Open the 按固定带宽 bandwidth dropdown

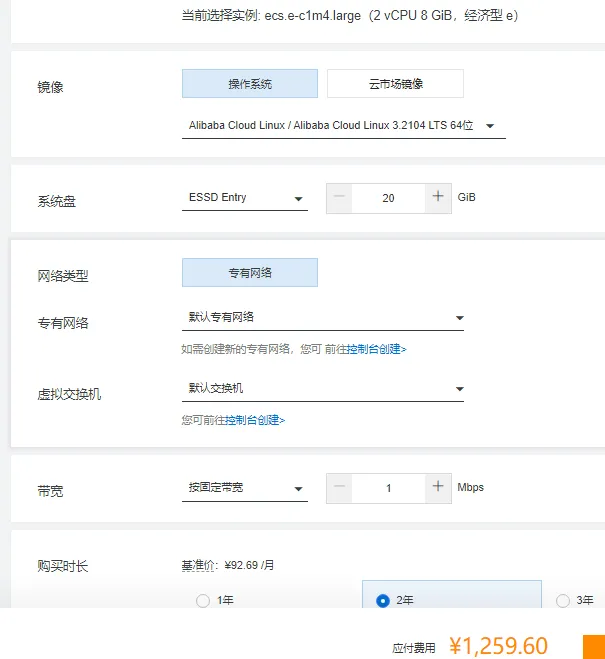point(245,488)
